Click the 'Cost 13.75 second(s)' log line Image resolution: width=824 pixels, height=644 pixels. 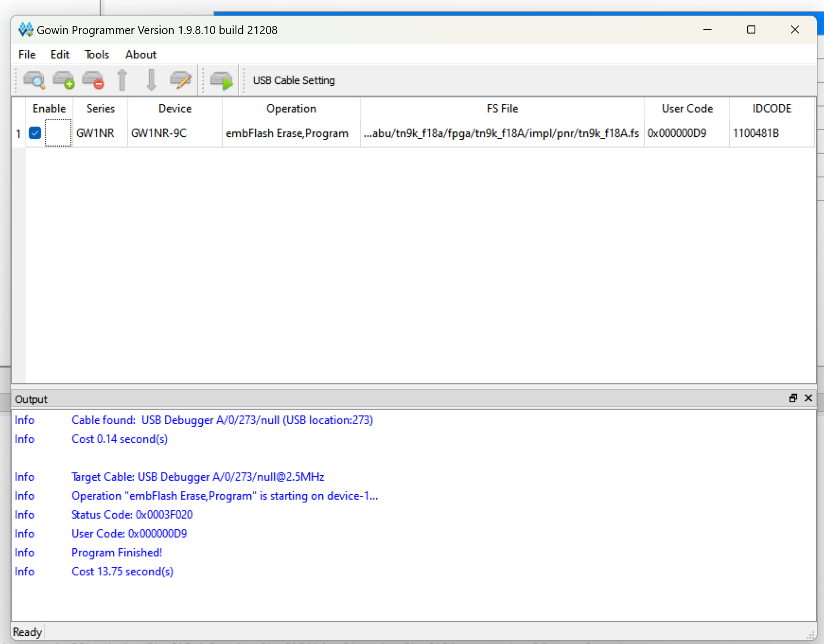tap(122, 572)
